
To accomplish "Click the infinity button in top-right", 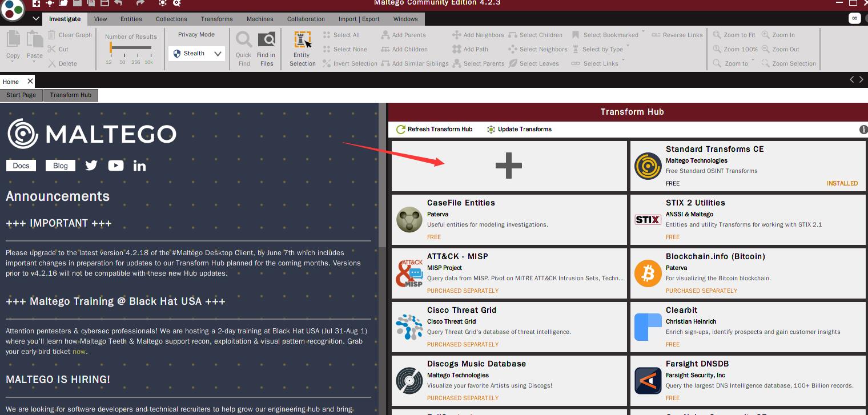I will coord(854,18).
